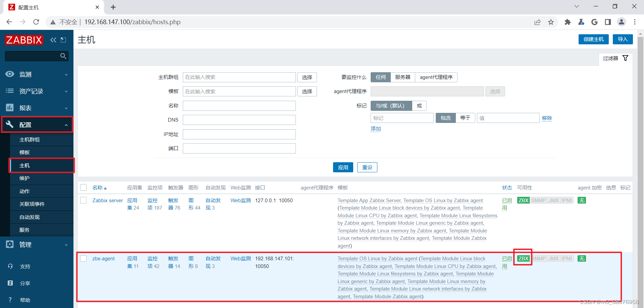Click IPMI indicator for Zabbix server
Viewport: 644px width, 308px height.
point(567,201)
